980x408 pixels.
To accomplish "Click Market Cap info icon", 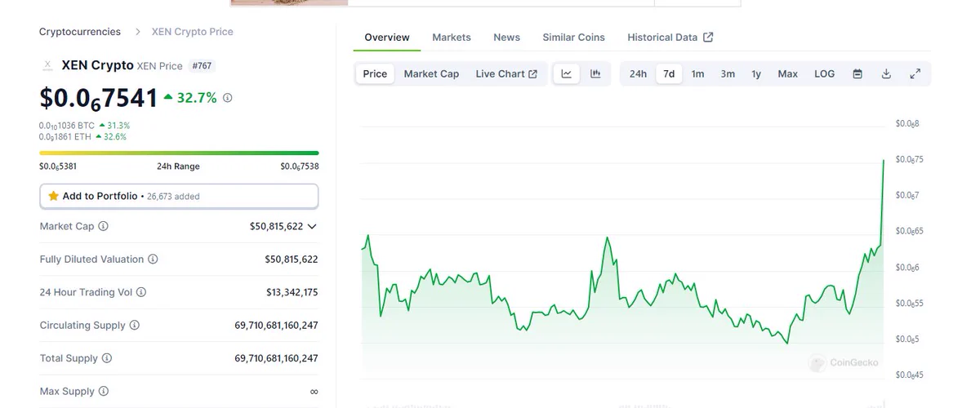I will pyautogui.click(x=103, y=226).
